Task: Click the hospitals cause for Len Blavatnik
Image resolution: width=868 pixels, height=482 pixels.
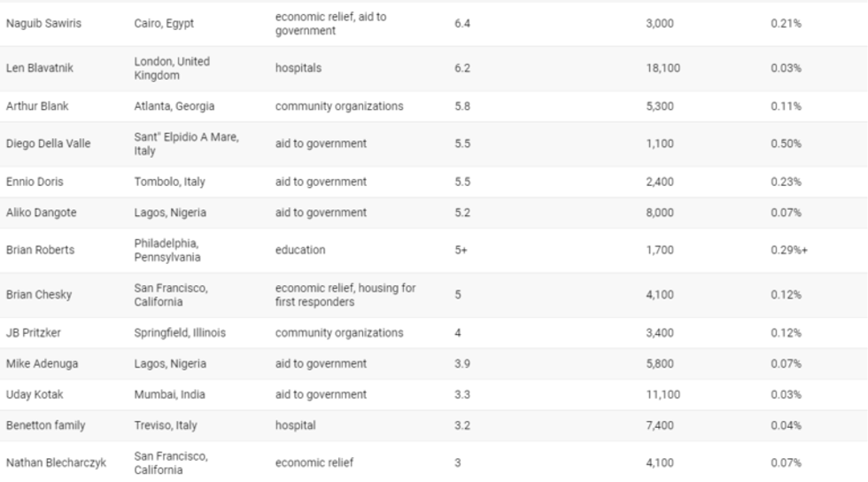Action: coord(298,68)
